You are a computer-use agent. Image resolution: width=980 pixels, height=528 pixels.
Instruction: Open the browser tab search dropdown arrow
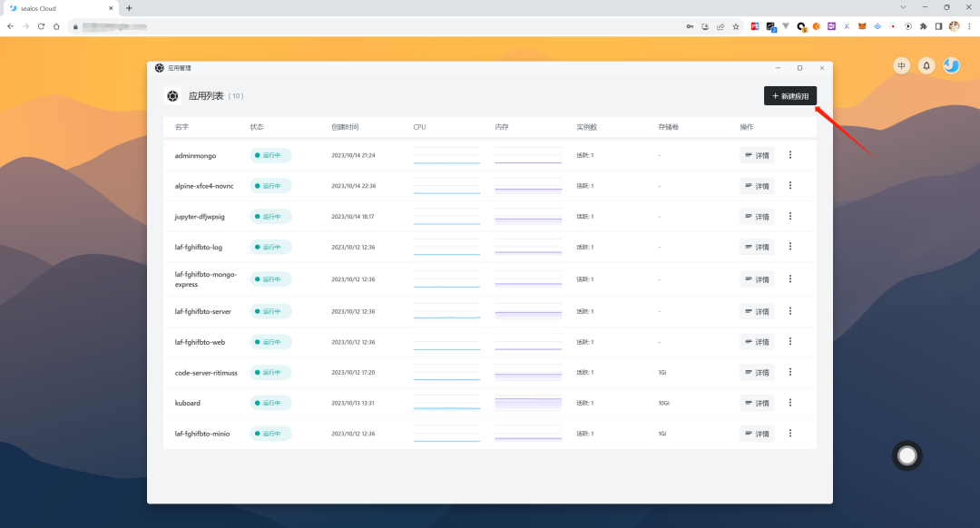[x=903, y=7]
